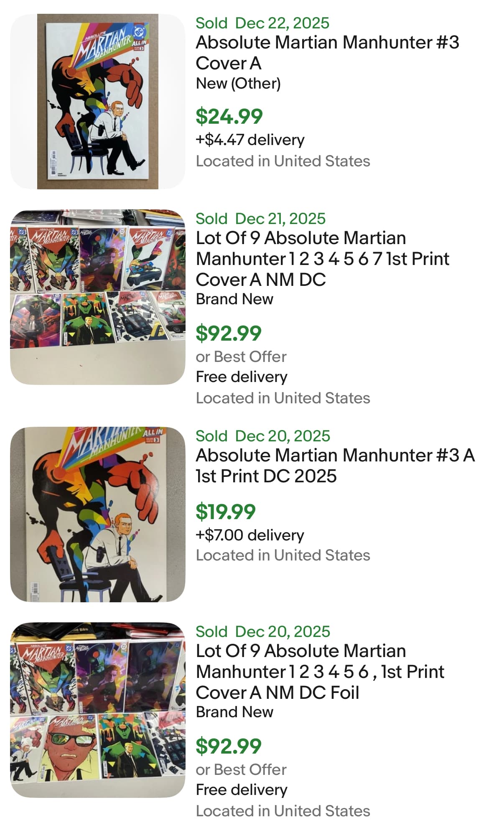504x833 pixels.
Task: Open the Lot Of 9 photo for the DC Foil listing
Action: [97, 710]
